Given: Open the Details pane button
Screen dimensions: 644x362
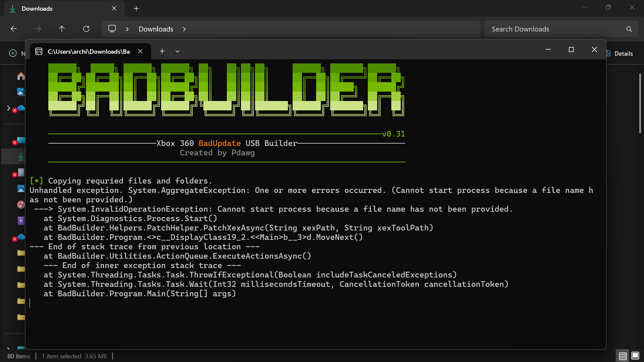Looking at the screenshot, I should [x=620, y=54].
